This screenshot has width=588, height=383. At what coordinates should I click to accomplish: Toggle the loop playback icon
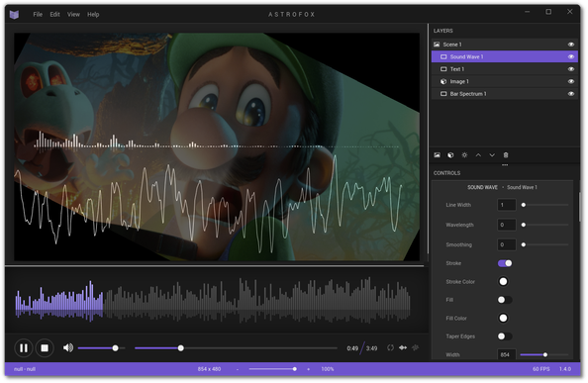[x=390, y=347]
